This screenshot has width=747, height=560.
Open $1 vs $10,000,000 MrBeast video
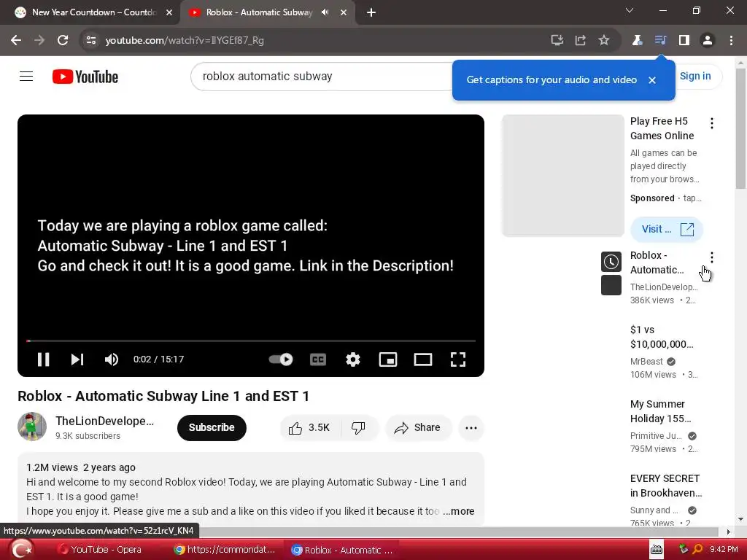pos(662,337)
